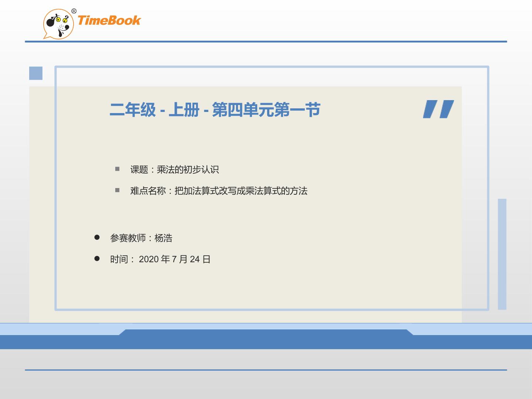The width and height of the screenshot is (532, 399).
Task: Select the date line 时间：2020年7月24日
Action: coord(160,259)
